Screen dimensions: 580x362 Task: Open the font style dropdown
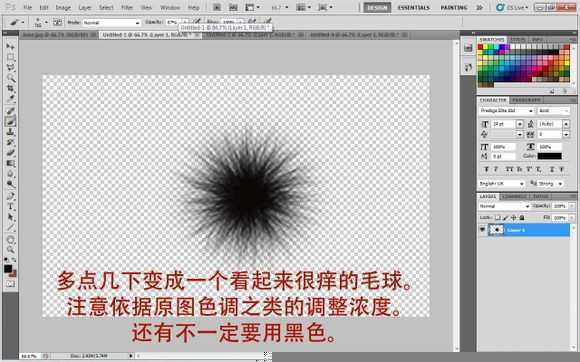click(553, 111)
